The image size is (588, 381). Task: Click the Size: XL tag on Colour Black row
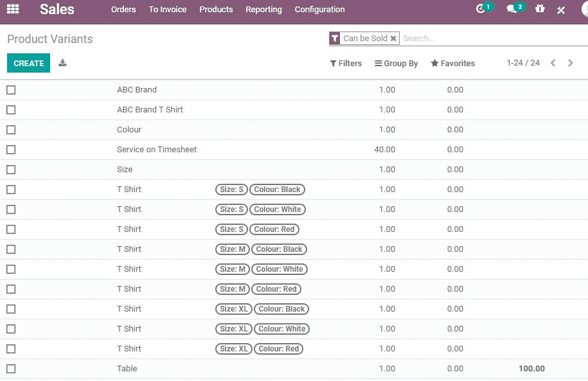click(234, 309)
